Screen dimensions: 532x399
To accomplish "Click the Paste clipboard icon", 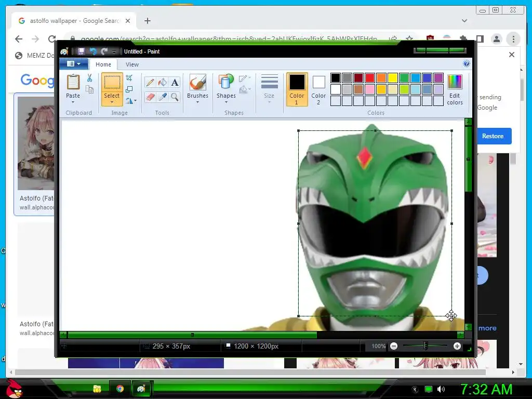I will 73,83.
